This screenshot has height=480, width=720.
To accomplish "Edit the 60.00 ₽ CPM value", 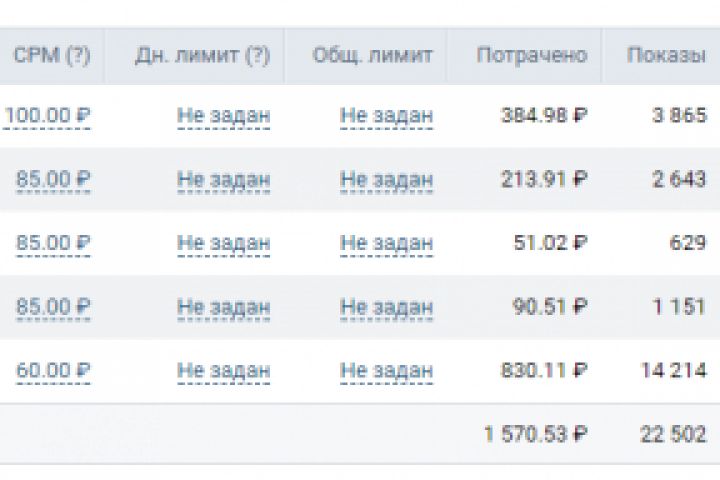I will pos(53,371).
